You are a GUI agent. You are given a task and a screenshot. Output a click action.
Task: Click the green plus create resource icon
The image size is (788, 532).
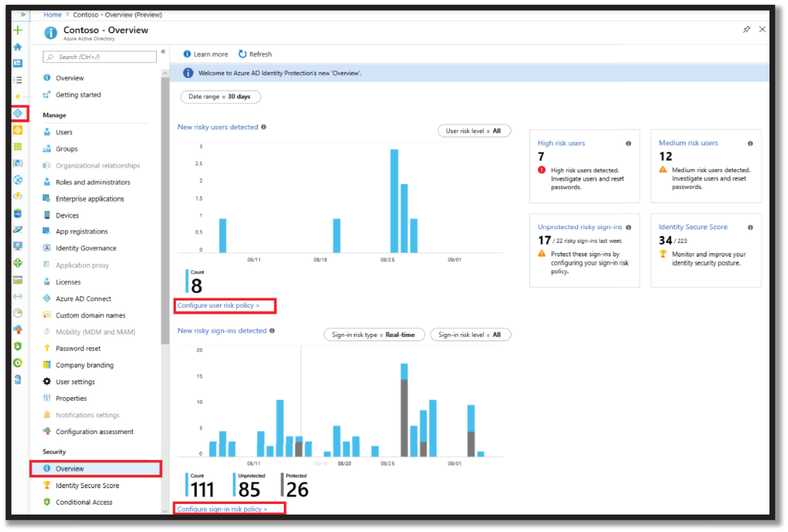(17, 30)
